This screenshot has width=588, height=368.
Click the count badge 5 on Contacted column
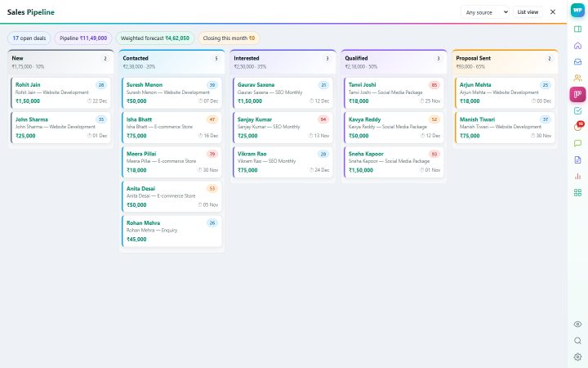pos(216,59)
